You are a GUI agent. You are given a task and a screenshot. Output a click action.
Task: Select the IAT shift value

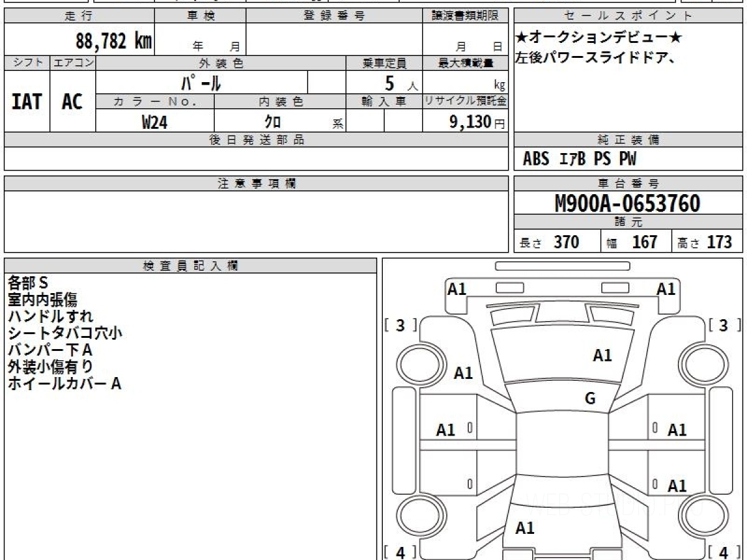27,101
